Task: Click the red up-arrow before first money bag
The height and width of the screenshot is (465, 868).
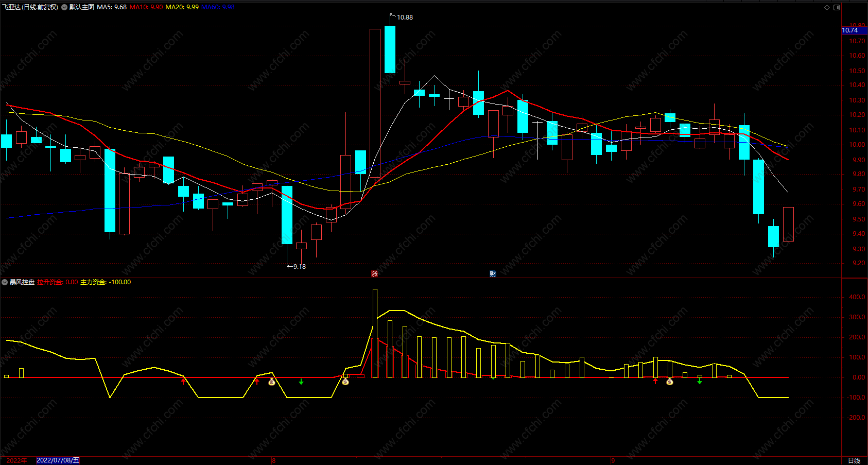Action: pyautogui.click(x=257, y=381)
